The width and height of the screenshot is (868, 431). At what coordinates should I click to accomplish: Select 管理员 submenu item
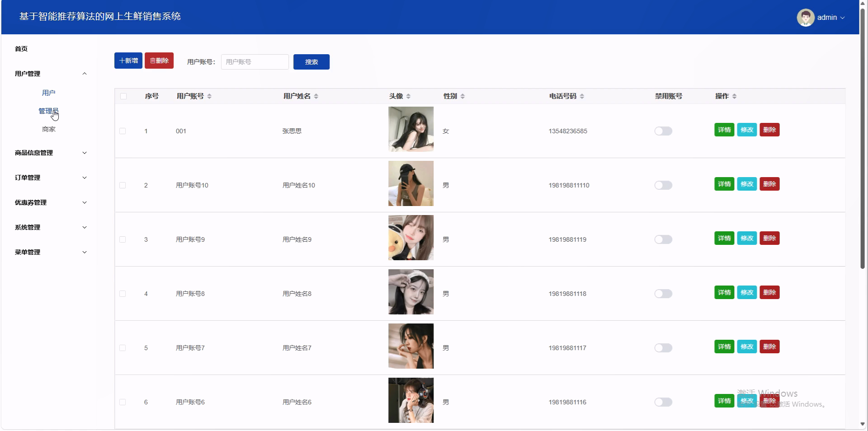[49, 111]
